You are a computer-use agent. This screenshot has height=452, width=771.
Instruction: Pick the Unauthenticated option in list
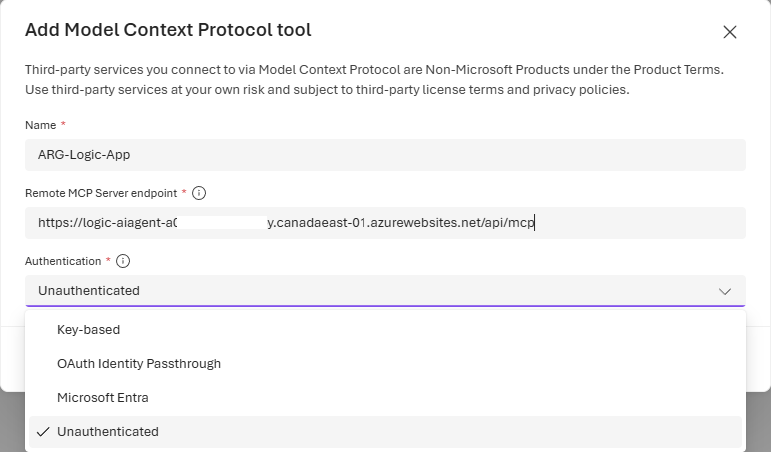click(x=107, y=431)
